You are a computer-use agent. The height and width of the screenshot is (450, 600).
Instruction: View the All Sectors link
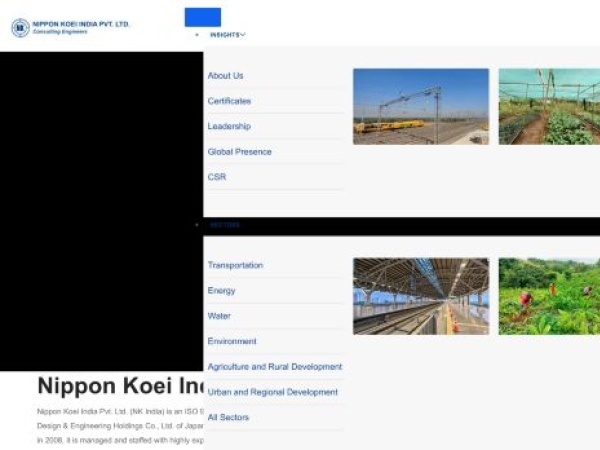pyautogui.click(x=228, y=417)
